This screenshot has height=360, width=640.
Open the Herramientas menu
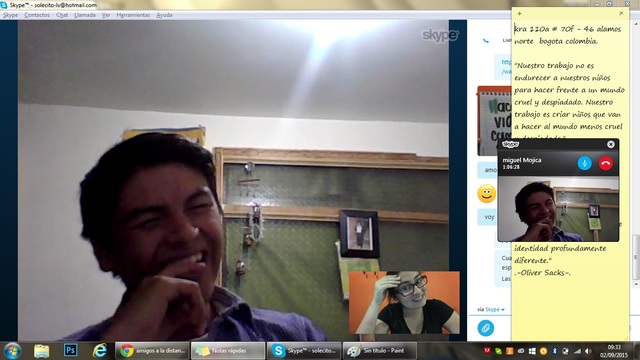pos(133,15)
